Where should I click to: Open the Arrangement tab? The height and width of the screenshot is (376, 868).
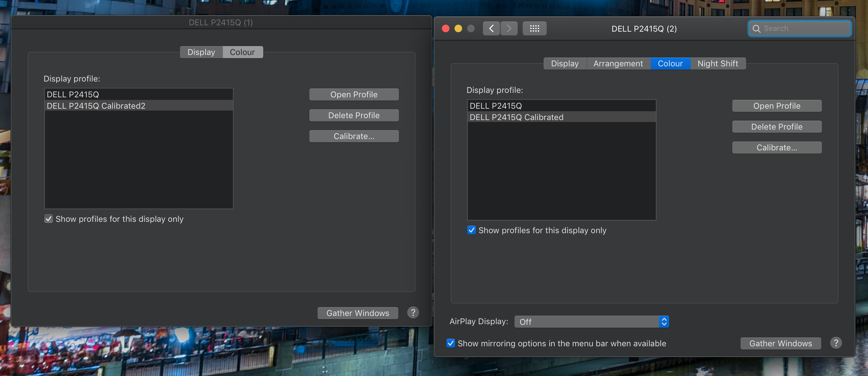click(x=618, y=64)
